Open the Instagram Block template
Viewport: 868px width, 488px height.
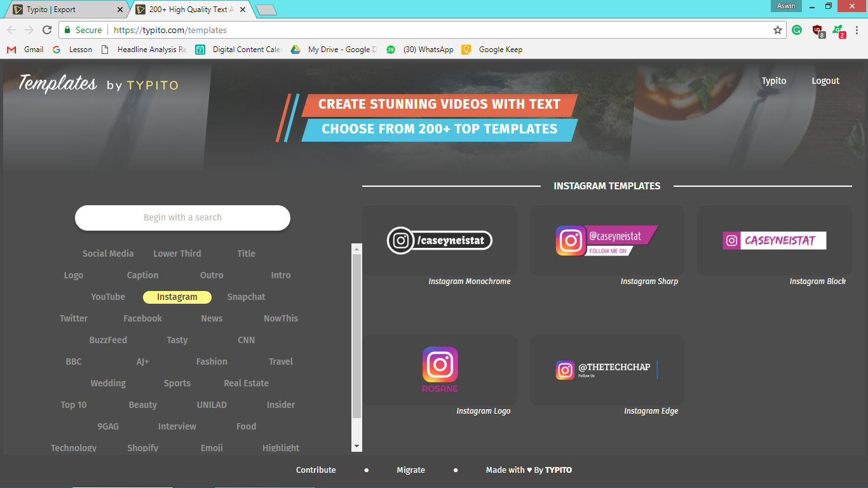775,240
